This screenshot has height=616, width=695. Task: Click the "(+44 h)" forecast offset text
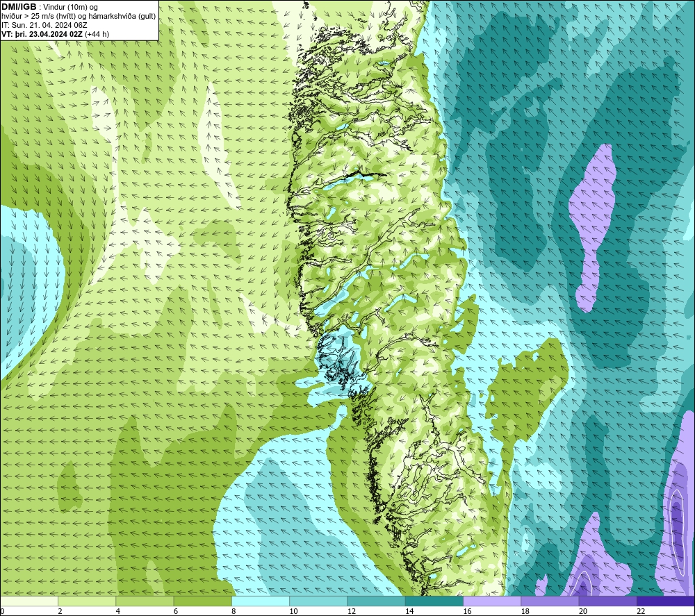pyautogui.click(x=97, y=34)
